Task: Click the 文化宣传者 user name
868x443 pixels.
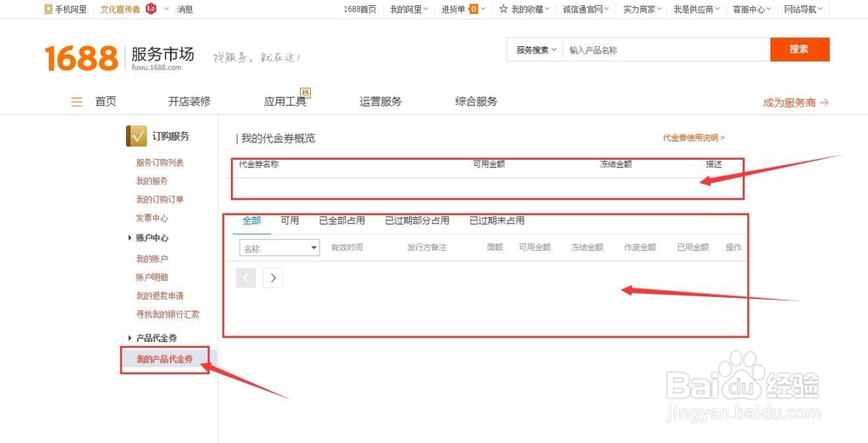Action: (x=120, y=9)
